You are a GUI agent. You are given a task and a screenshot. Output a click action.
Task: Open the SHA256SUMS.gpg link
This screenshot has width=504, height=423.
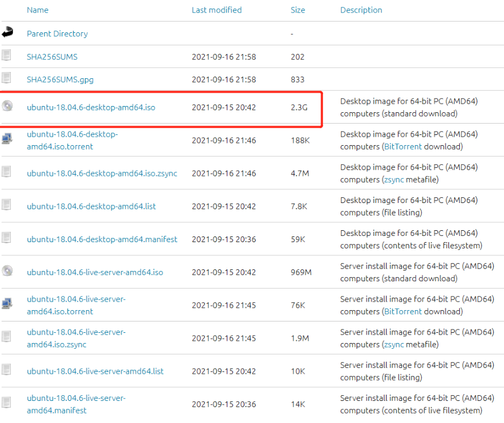[x=60, y=80]
